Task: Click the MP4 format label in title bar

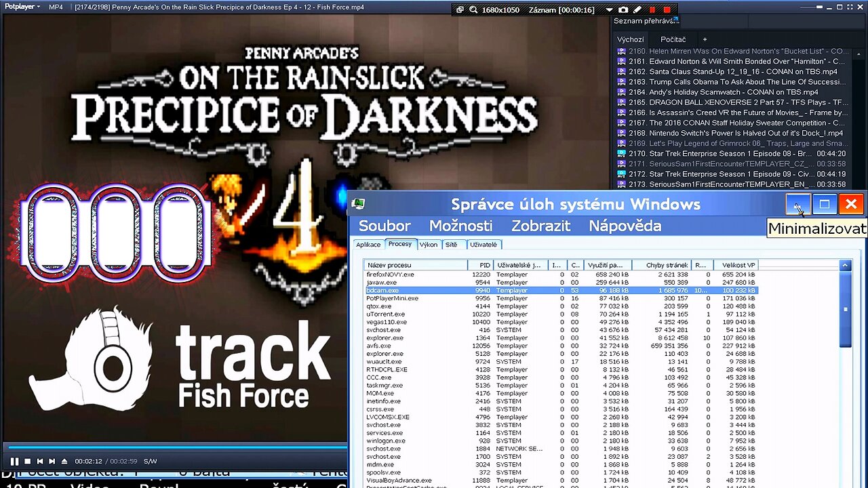Action: 56,7
